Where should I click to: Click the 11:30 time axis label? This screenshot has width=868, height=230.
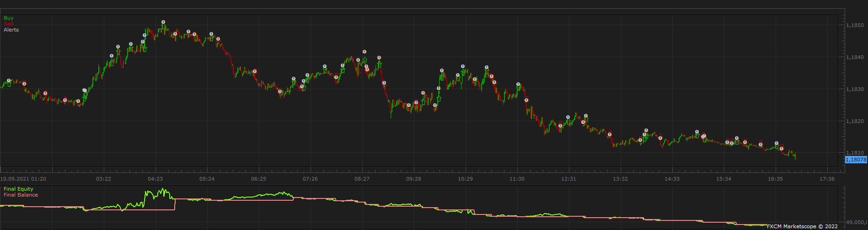click(517, 179)
